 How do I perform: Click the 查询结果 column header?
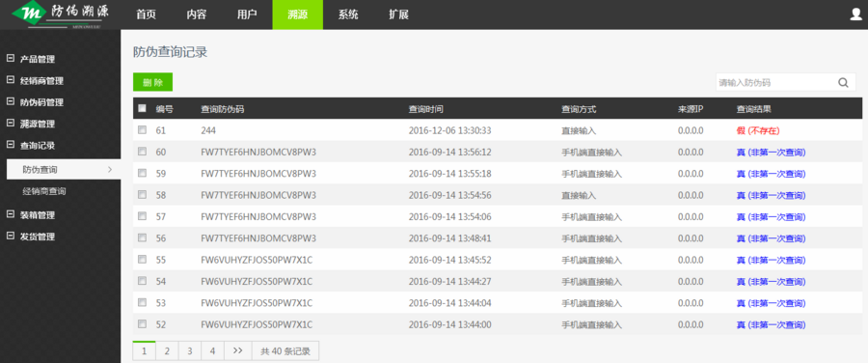(x=753, y=109)
